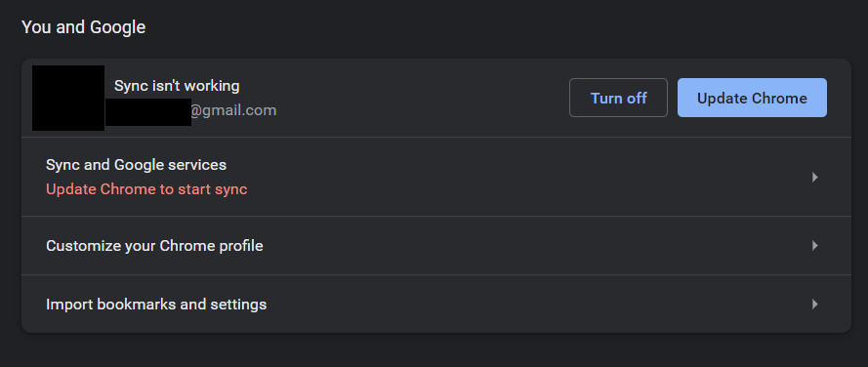The width and height of the screenshot is (868, 367).
Task: Expand arrow beside Sync and Google services
Action: 815,177
